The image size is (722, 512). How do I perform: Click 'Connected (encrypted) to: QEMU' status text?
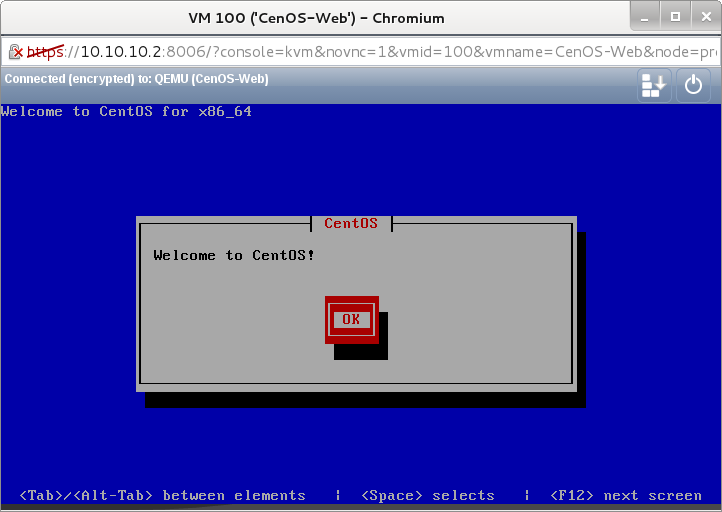[x=137, y=79]
